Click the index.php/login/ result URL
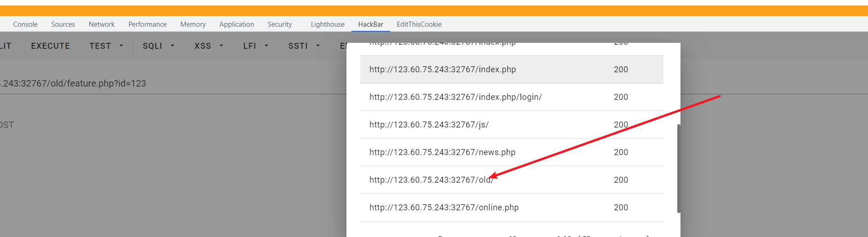Image resolution: width=868 pixels, height=237 pixels. (x=455, y=97)
